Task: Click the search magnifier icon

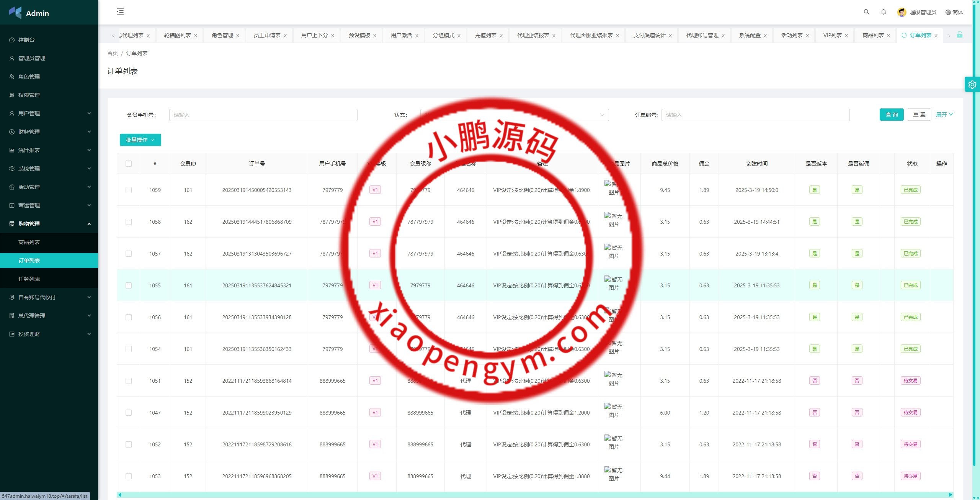Action: pyautogui.click(x=866, y=12)
